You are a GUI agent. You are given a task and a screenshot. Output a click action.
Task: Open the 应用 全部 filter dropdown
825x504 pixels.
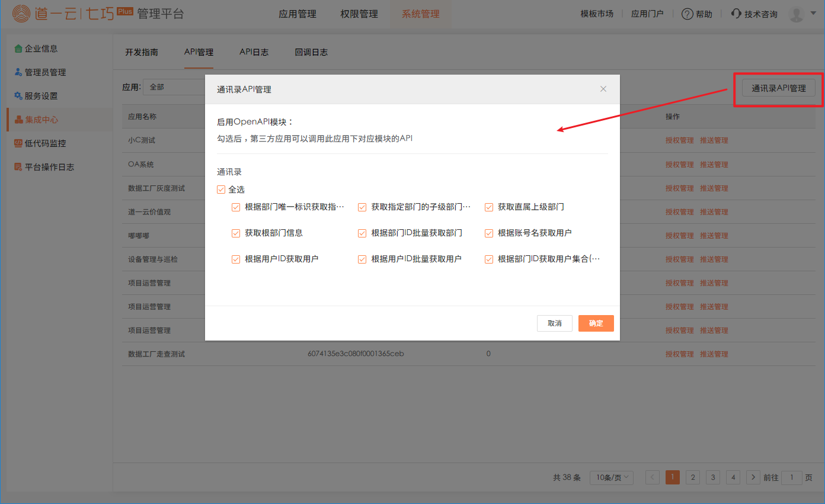(x=174, y=87)
